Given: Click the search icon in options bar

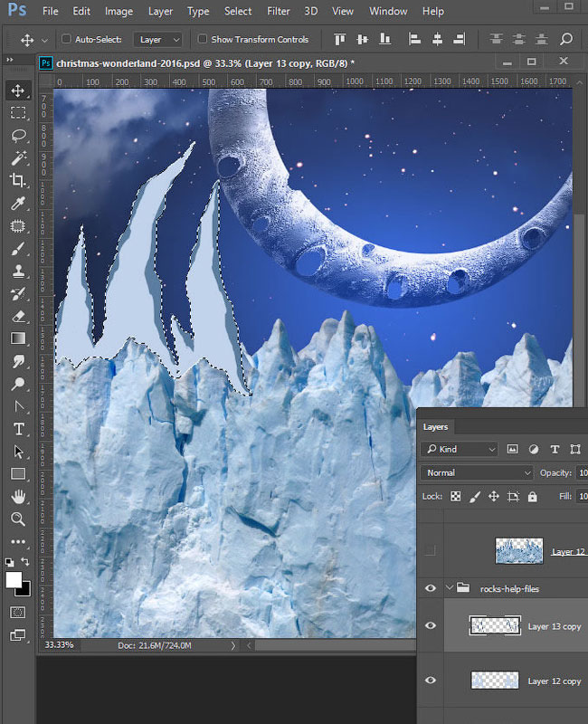Looking at the screenshot, I should pyautogui.click(x=566, y=39).
